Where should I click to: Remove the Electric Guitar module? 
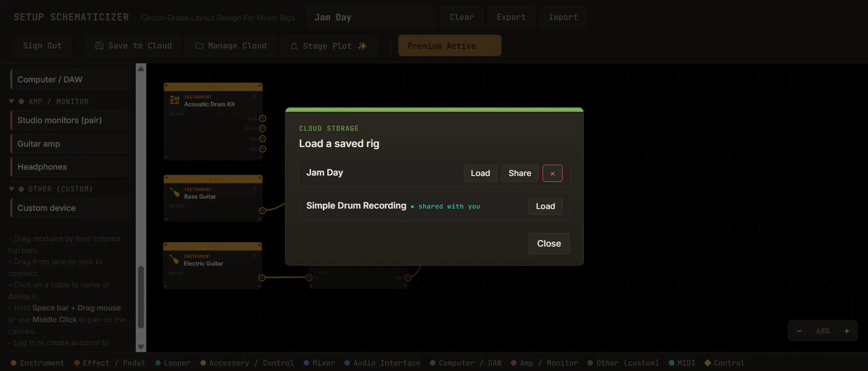point(254,255)
